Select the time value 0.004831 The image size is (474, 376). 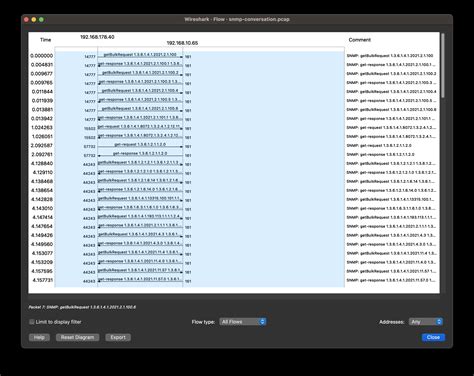coord(42,65)
